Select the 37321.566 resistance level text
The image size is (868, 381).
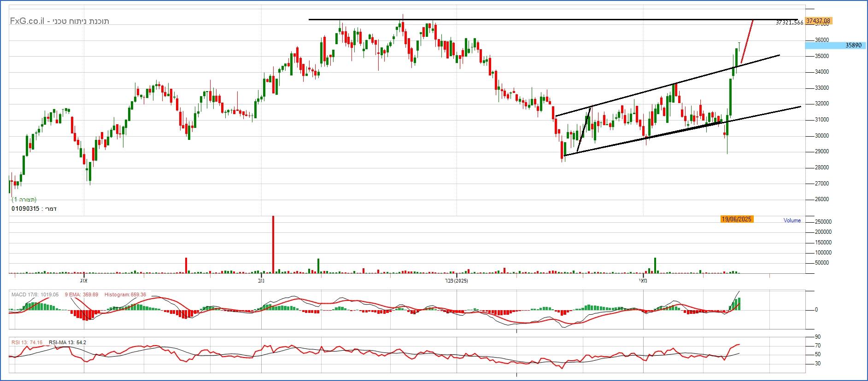pos(789,23)
